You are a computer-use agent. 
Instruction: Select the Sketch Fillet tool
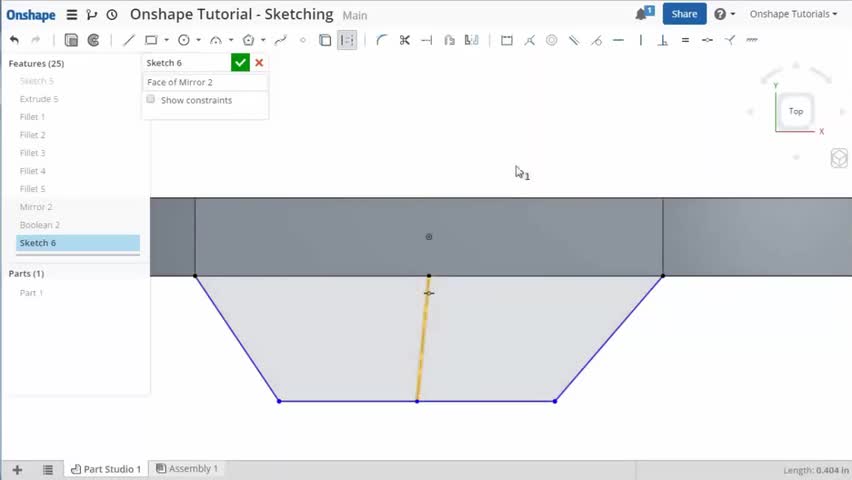tap(381, 40)
